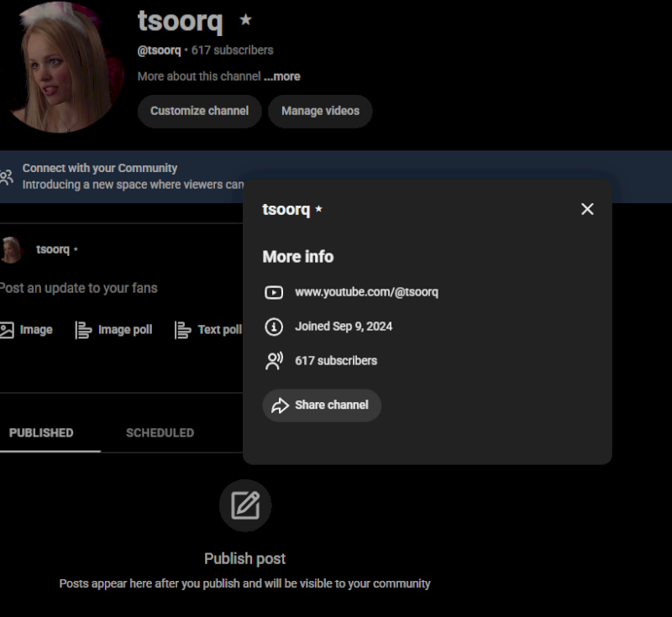672x617 pixels.
Task: Click '617 subscribers' in the channel header
Action: click(x=232, y=50)
